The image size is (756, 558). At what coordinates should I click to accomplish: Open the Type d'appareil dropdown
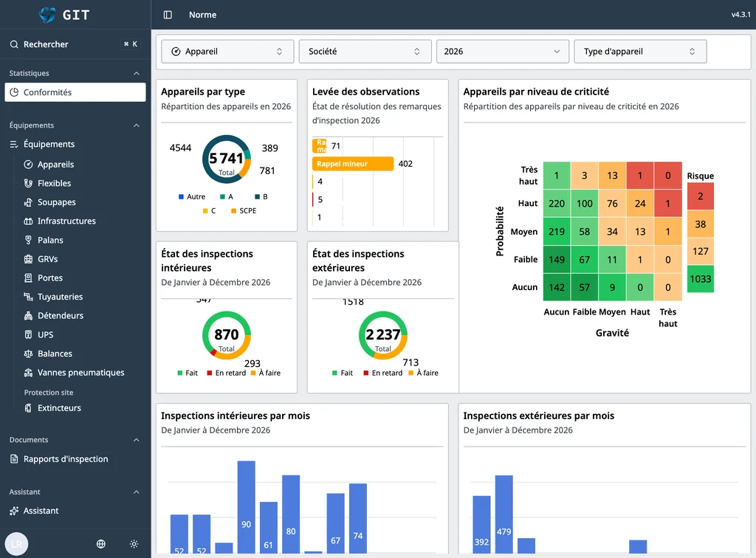(640, 52)
